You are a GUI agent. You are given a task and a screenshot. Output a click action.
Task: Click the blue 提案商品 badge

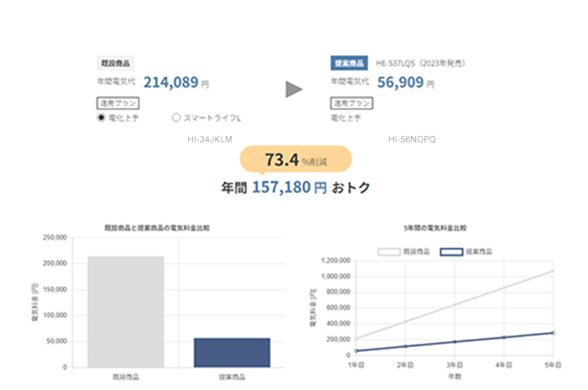[349, 63]
